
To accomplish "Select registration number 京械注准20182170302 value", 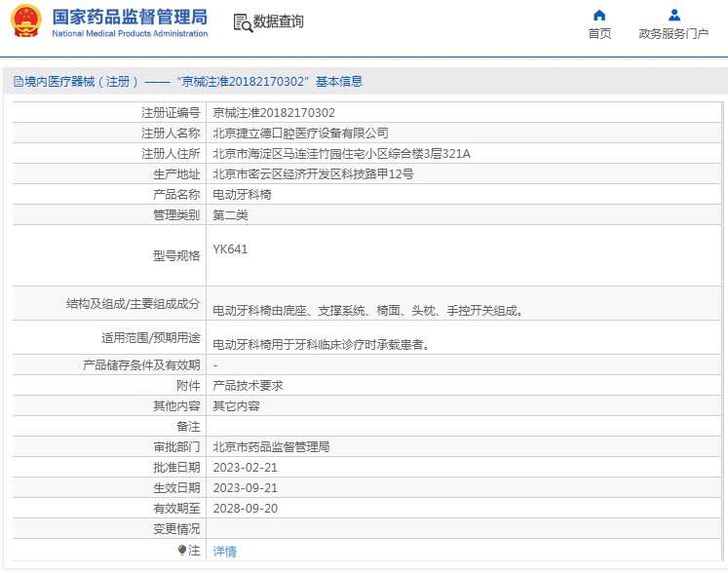I will pos(274,113).
